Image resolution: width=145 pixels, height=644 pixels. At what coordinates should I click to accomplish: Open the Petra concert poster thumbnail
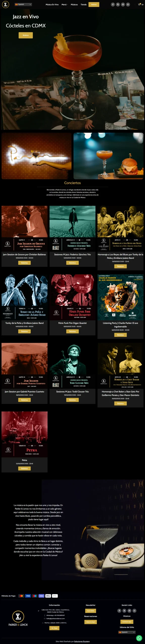point(24,434)
